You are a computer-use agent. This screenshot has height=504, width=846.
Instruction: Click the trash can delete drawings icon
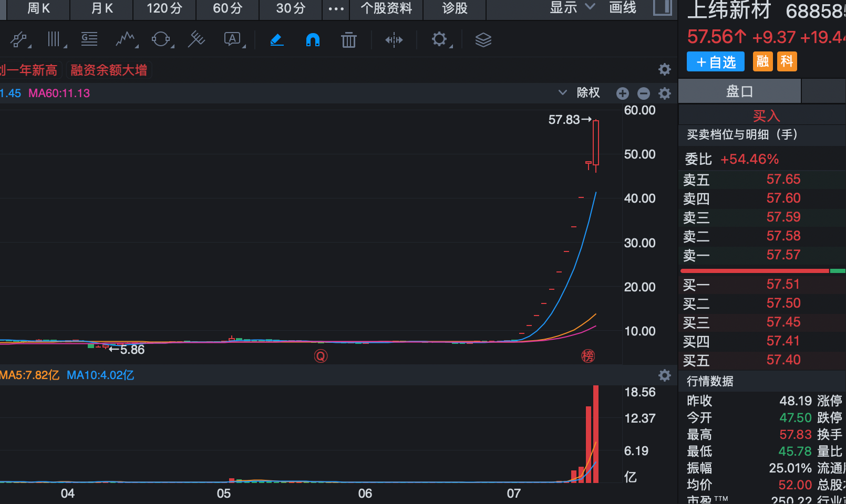point(349,39)
